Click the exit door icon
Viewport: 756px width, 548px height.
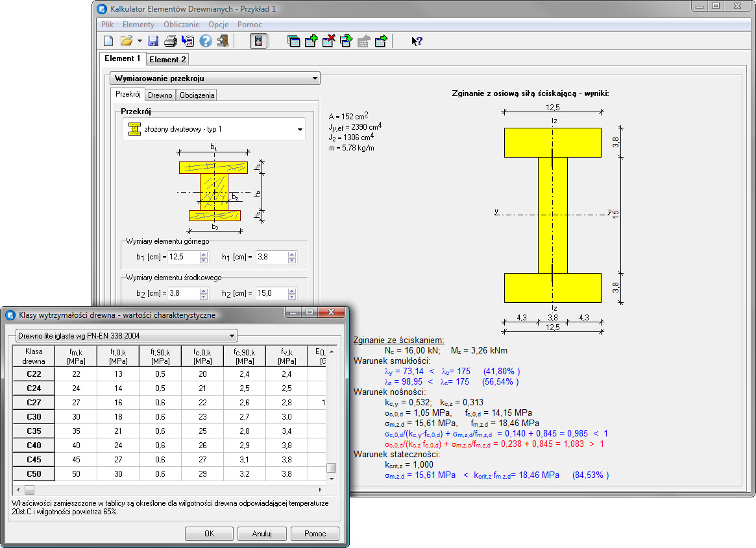click(223, 41)
